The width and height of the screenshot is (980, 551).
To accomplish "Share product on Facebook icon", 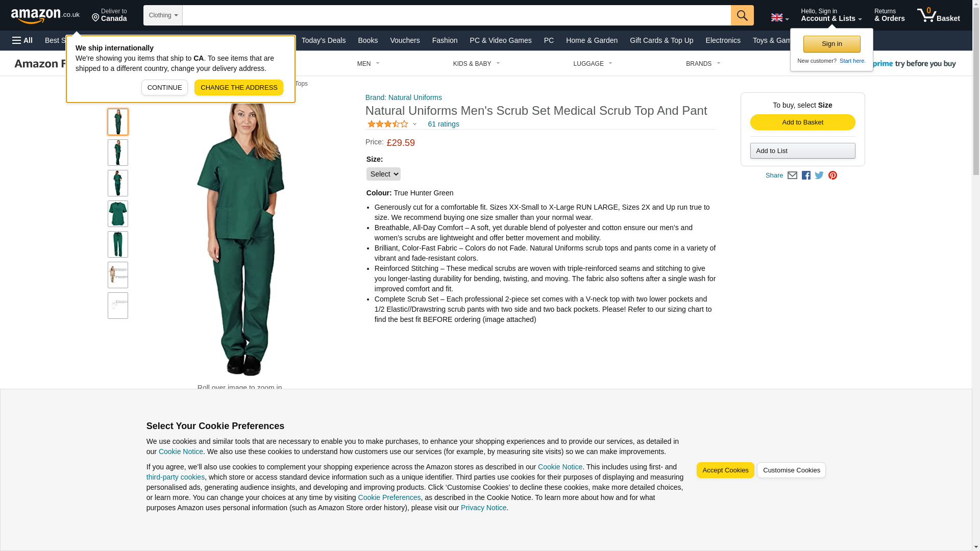I will tap(806, 176).
